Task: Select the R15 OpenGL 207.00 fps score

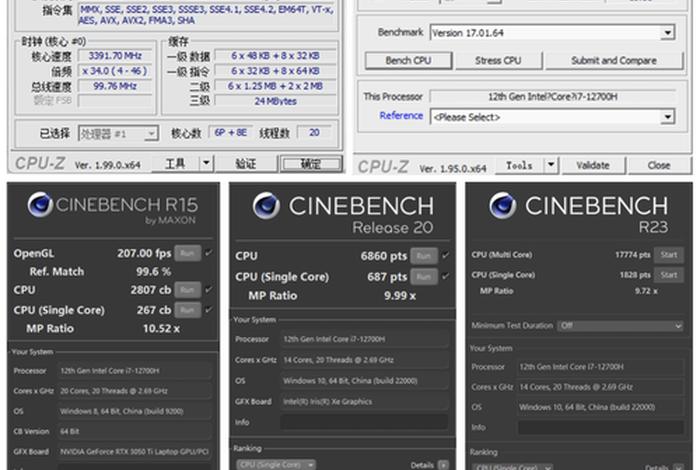Action: click(144, 253)
